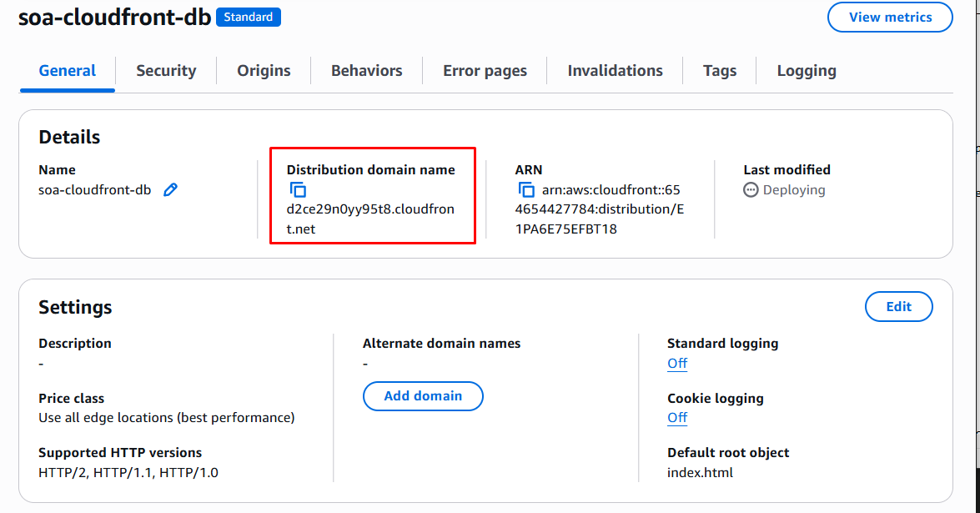This screenshot has width=980, height=513.
Task: Open the Error pages tab
Action: (485, 71)
